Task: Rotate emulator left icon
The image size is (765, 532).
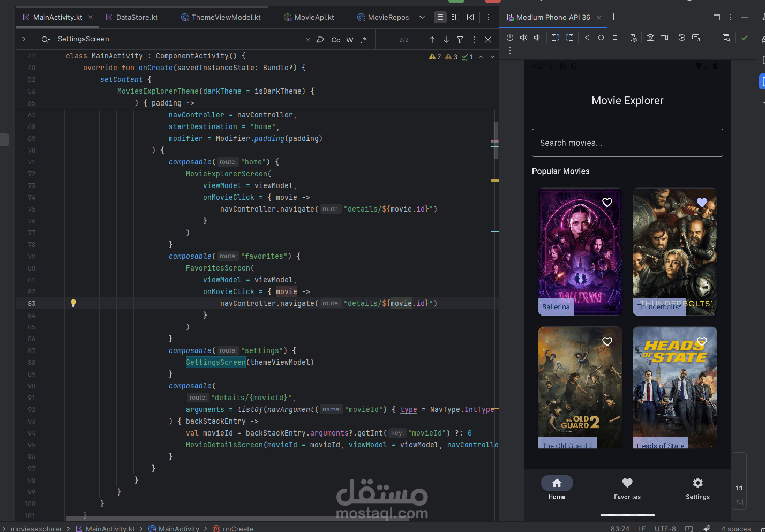Action: (556, 38)
